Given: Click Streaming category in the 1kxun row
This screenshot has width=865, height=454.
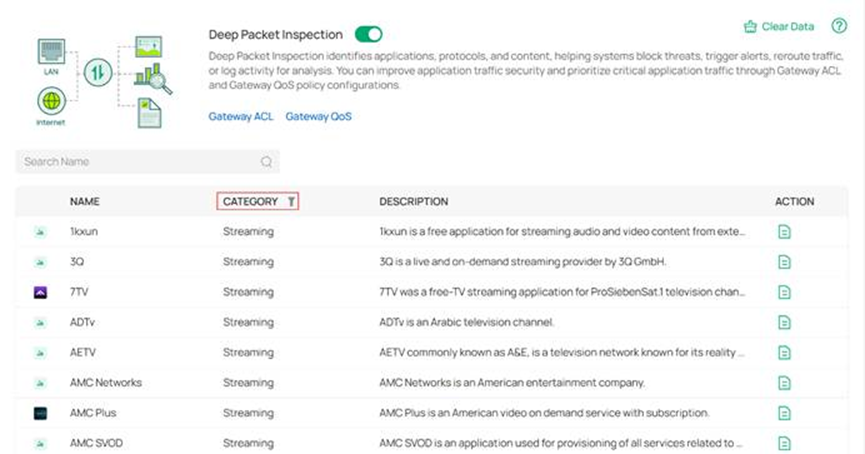Looking at the screenshot, I should point(248,232).
